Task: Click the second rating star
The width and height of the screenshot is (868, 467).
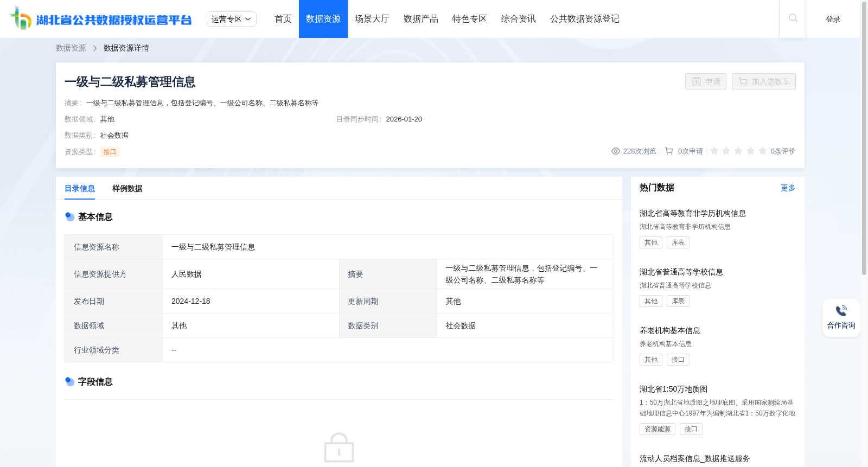Action: [726, 151]
